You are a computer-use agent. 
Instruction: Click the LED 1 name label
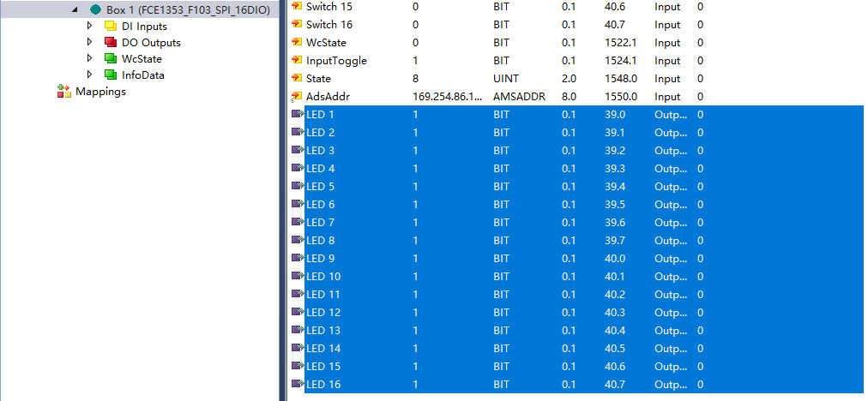pyautogui.click(x=320, y=115)
